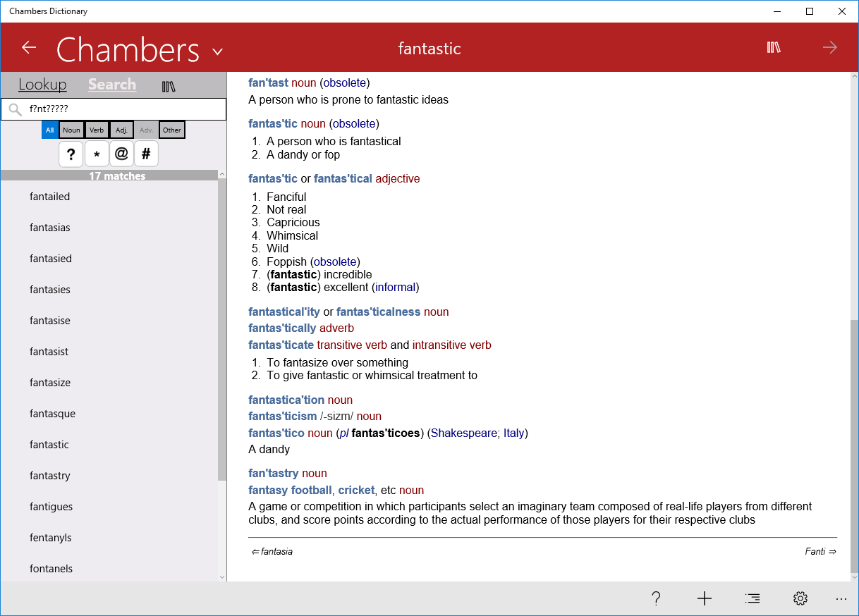Enable the Noun part-of-speech filter

(71, 130)
